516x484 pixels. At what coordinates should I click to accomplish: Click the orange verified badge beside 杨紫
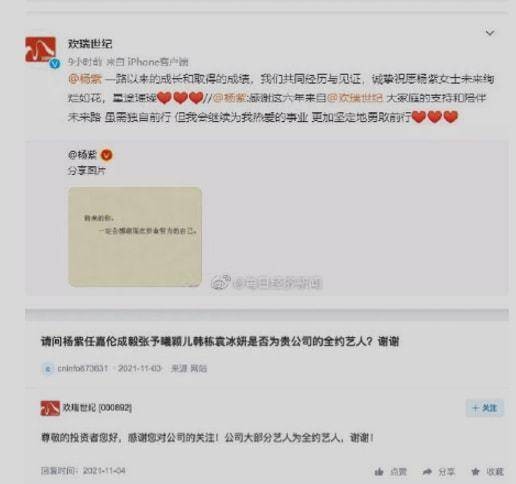pyautogui.click(x=107, y=155)
